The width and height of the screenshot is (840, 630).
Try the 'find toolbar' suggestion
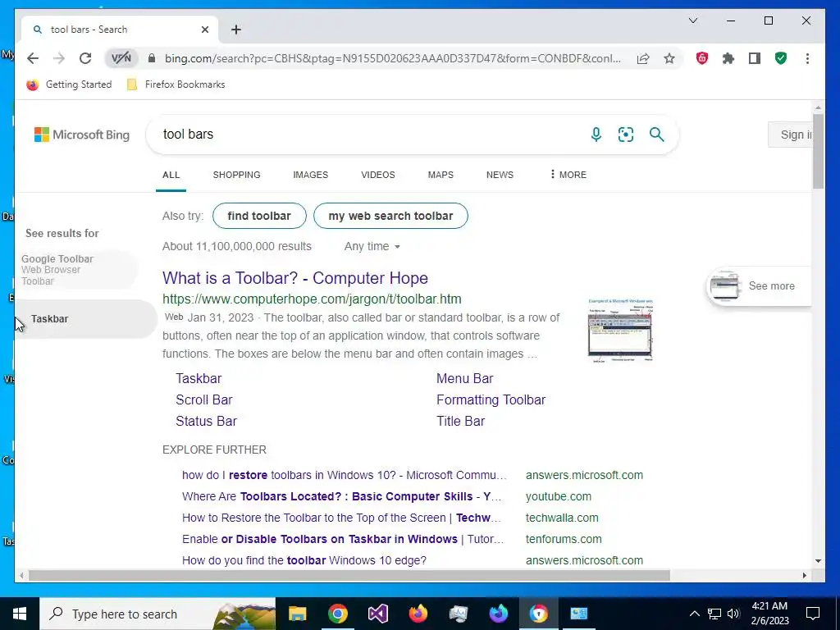click(x=259, y=216)
